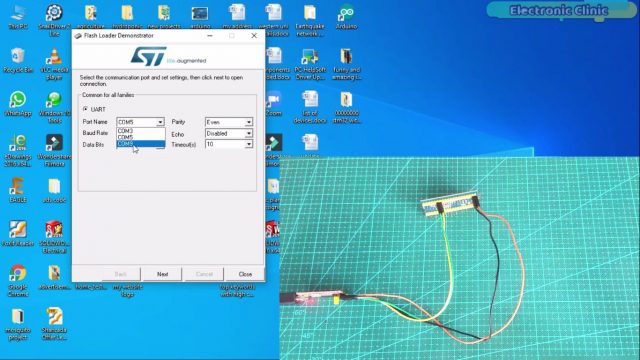
Task: Open the Wondershare Filmora icon
Action: 54,150
